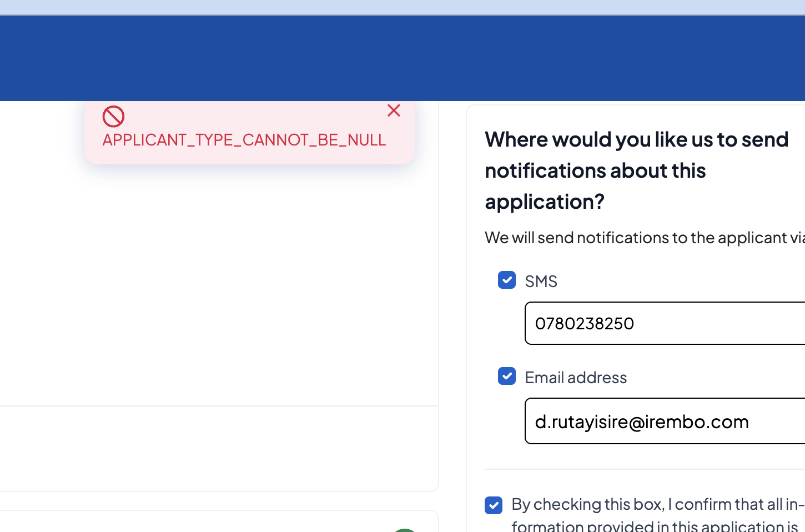Click the APPLICANT_TYPE_CANNOT_BE_NULL error message
Screen dimensions: 805x532
(x=244, y=140)
